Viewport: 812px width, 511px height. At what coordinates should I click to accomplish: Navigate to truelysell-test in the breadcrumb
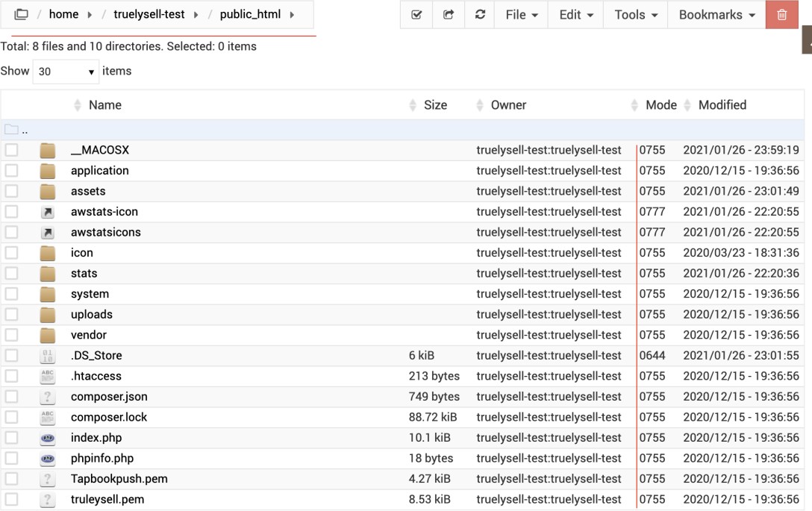tap(149, 15)
